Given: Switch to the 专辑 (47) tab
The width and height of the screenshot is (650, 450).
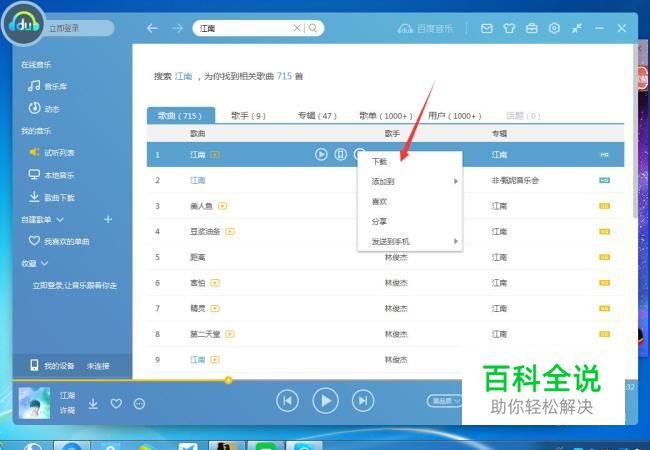Looking at the screenshot, I should 317,116.
